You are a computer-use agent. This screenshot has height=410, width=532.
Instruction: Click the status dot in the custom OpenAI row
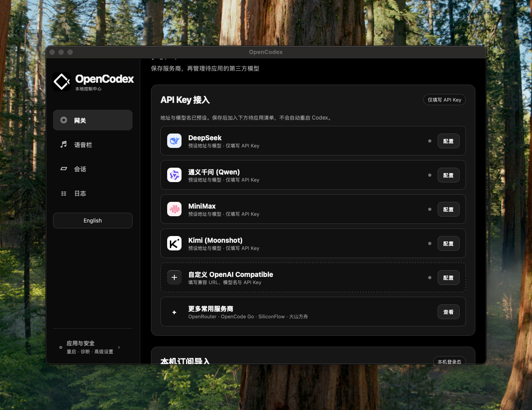coord(430,278)
